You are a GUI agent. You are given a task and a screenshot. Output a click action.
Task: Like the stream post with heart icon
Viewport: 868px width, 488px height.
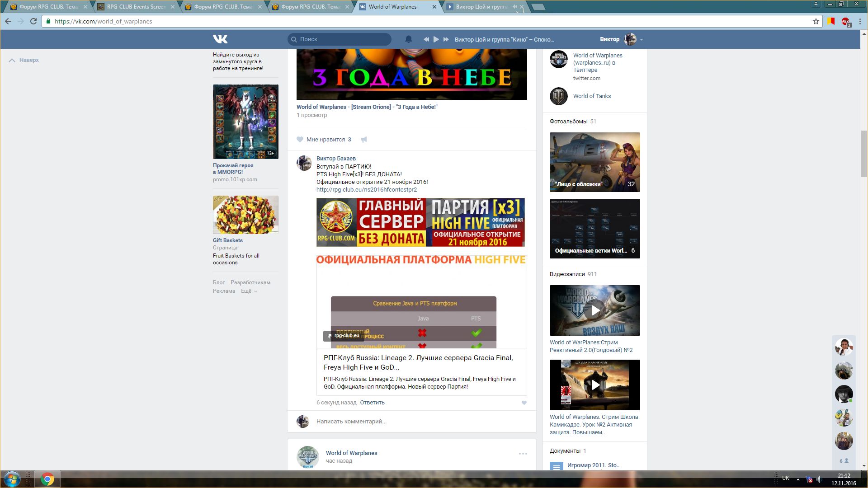click(300, 140)
